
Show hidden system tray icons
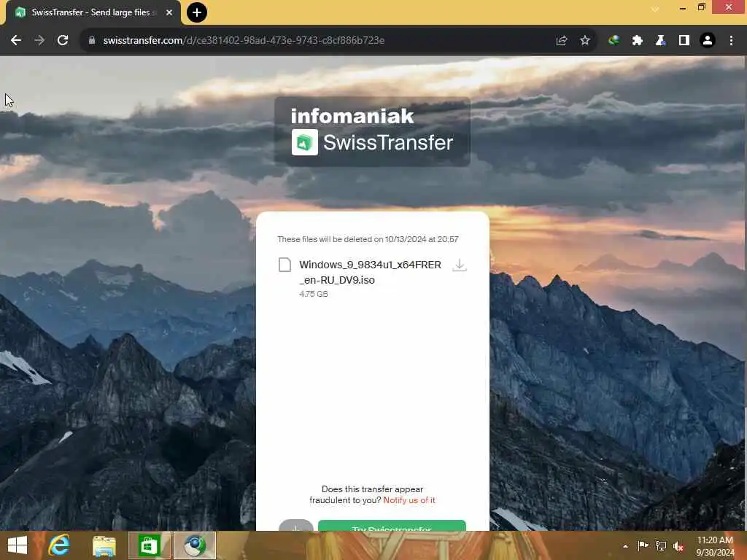(625, 546)
